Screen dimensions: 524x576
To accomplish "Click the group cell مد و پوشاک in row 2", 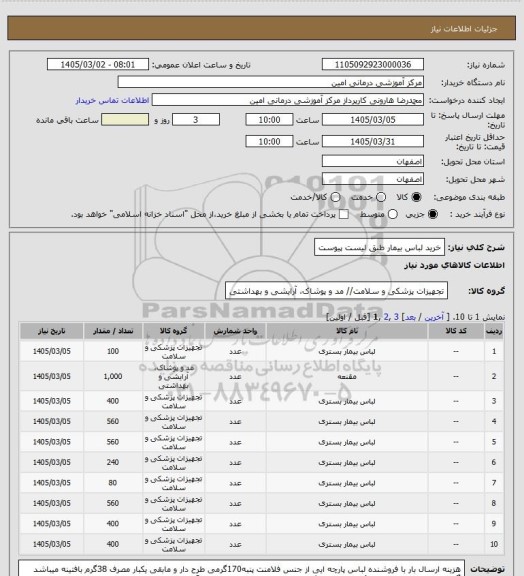I will [173, 377].
